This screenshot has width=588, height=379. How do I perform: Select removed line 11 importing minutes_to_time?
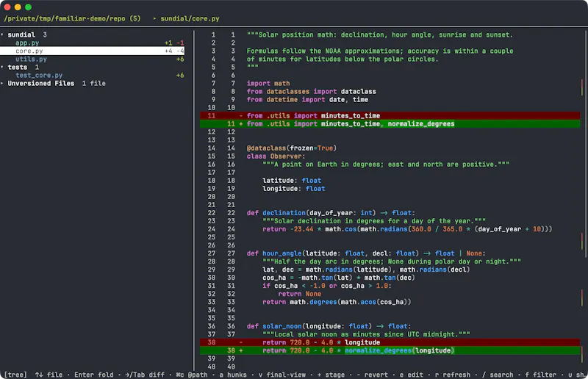pyautogui.click(x=390, y=115)
